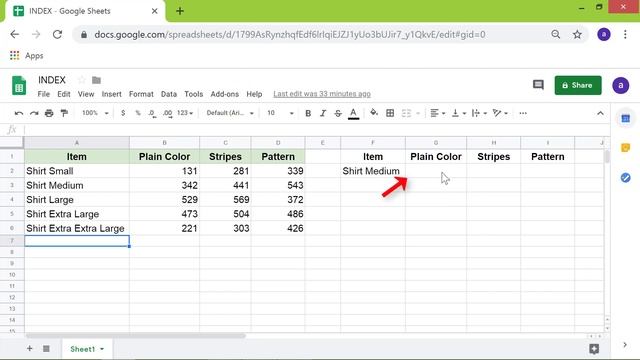640x360 pixels.
Task: Open the text rotation dropdown
Action: pos(500,113)
